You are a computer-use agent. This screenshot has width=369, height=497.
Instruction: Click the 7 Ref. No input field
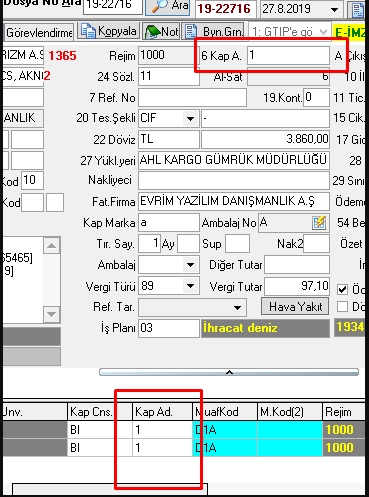click(192, 97)
